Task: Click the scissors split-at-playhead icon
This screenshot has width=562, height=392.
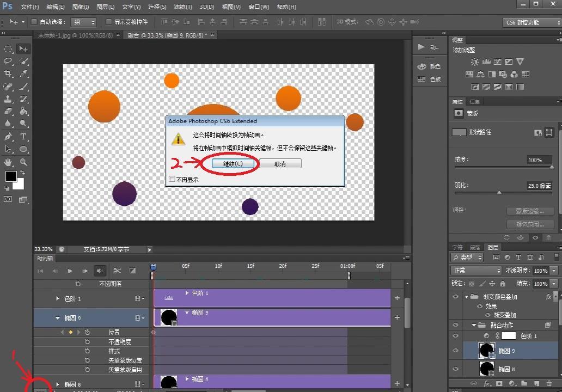Action: (x=117, y=271)
